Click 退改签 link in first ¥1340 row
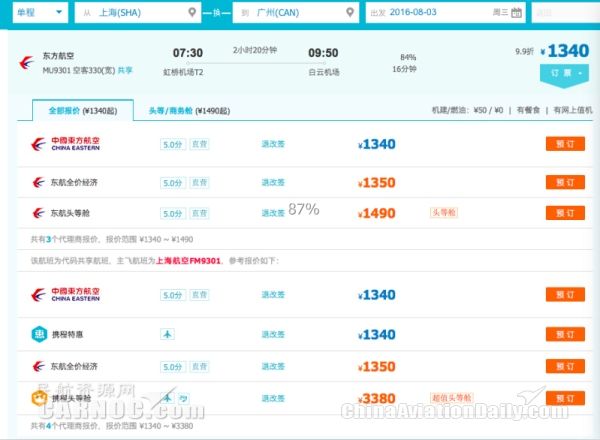Screen dimensions: 600x440 tap(273, 144)
